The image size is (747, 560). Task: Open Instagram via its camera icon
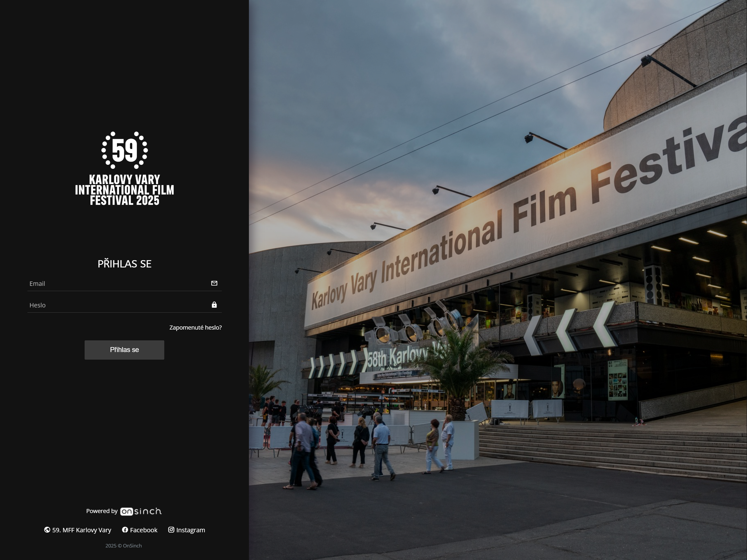tap(172, 530)
